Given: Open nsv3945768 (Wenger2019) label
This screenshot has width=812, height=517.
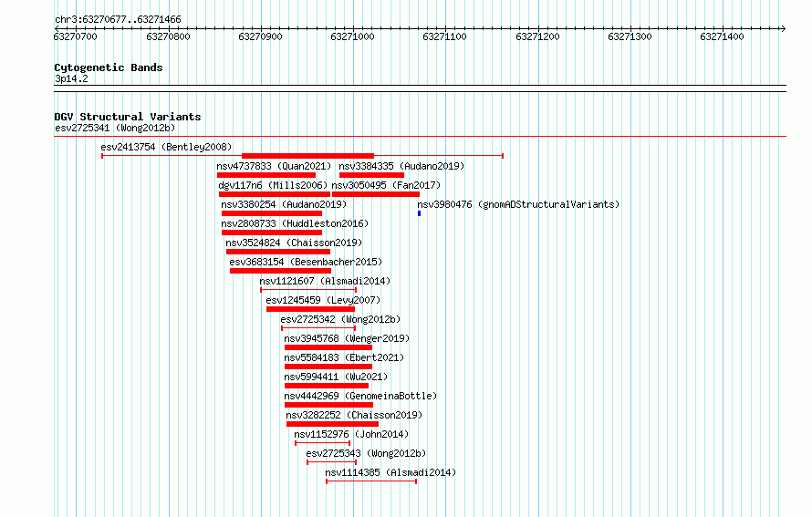Looking at the screenshot, I should point(347,338).
